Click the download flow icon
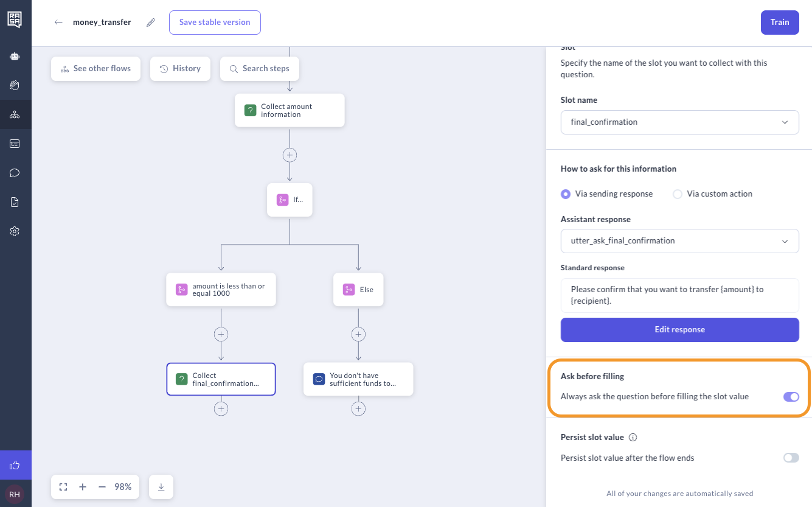The width and height of the screenshot is (812, 507). 161,487
